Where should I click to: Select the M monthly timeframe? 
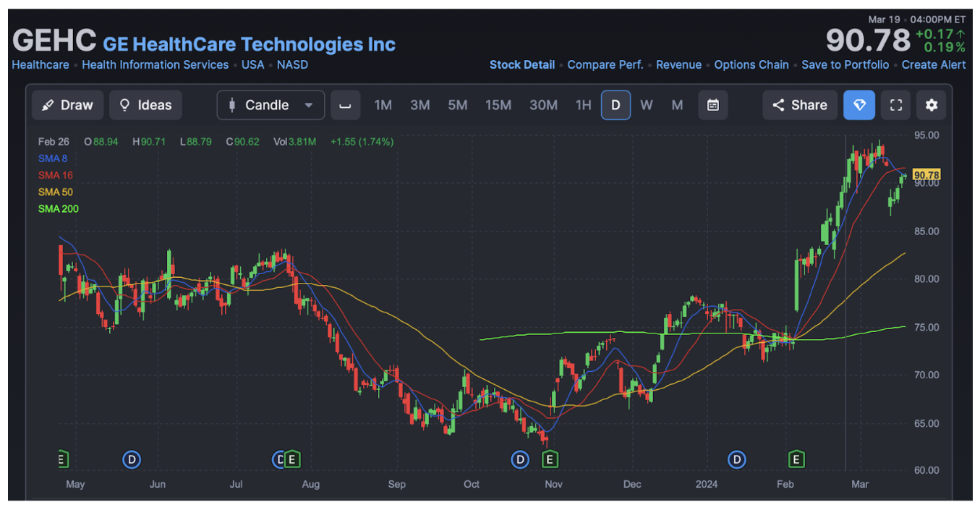tap(677, 105)
